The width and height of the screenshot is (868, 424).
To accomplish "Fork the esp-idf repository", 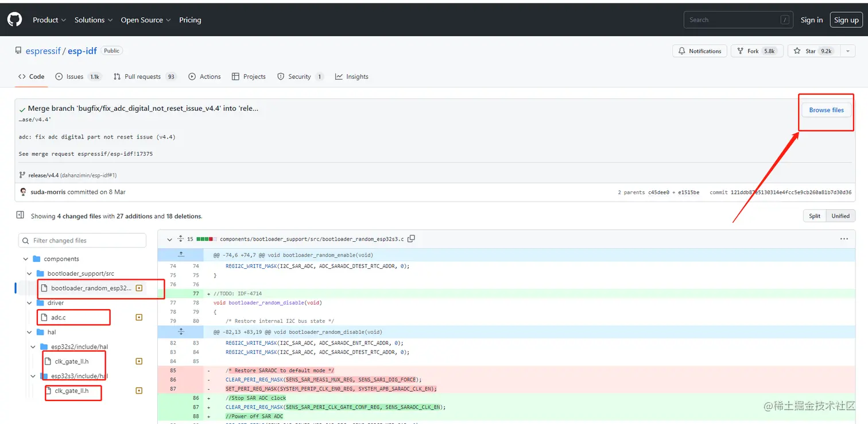I will (x=756, y=51).
